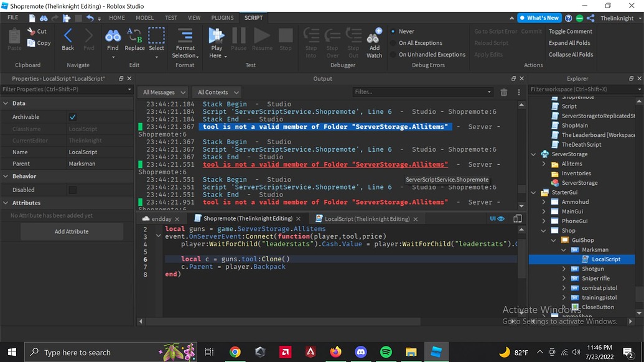Open the PLUGINS ribbon tab

coord(222,18)
